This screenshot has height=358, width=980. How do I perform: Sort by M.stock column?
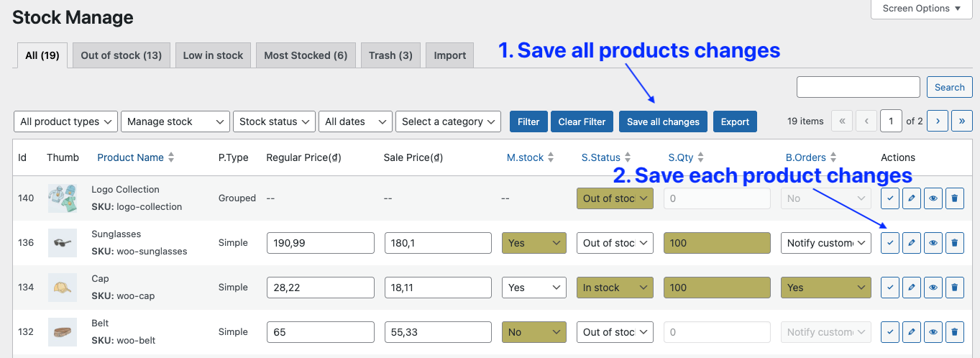[x=532, y=157]
